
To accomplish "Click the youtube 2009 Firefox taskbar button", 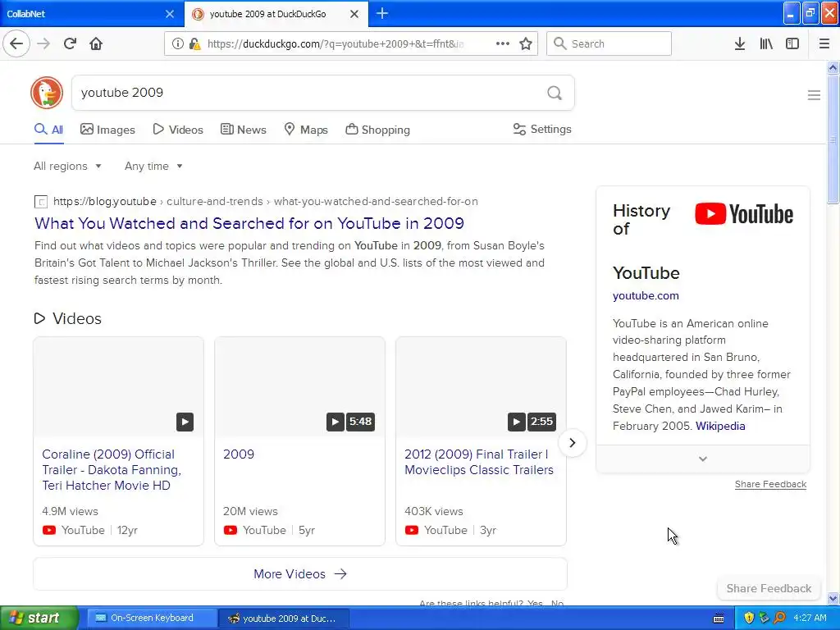I will click(x=285, y=619).
